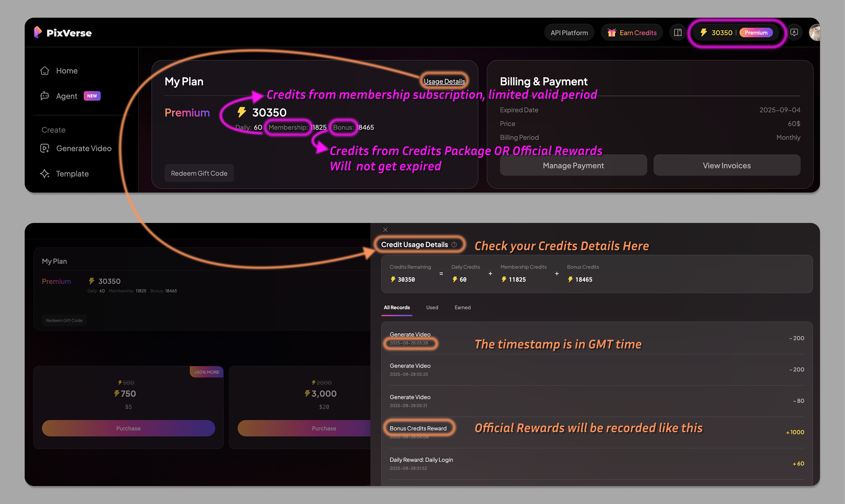
Task: Click View Invoices button
Action: click(x=727, y=165)
